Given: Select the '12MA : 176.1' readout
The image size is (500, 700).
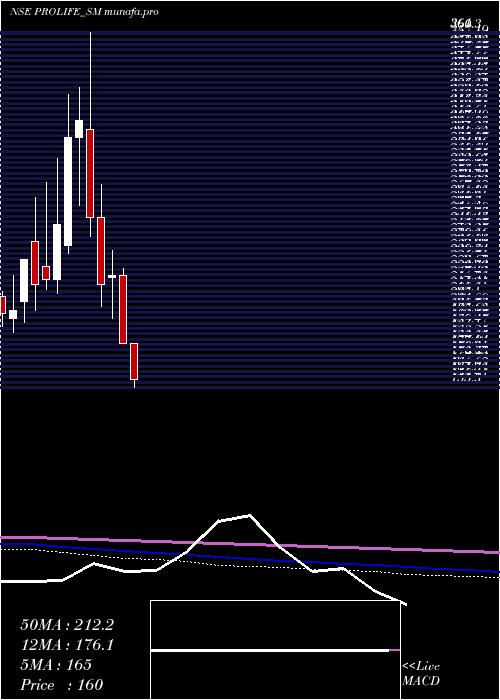Looking at the screenshot, I should pyautogui.click(x=67, y=645).
